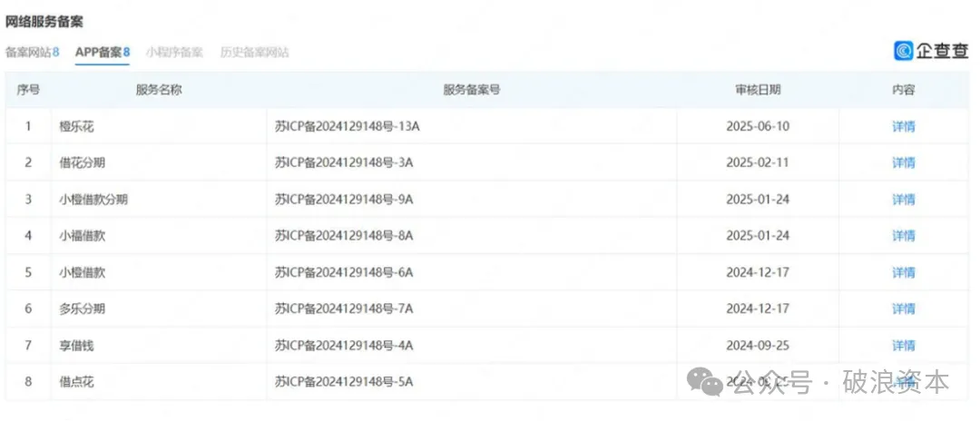
Task: Select the service name 享借钱
Action: click(76, 346)
